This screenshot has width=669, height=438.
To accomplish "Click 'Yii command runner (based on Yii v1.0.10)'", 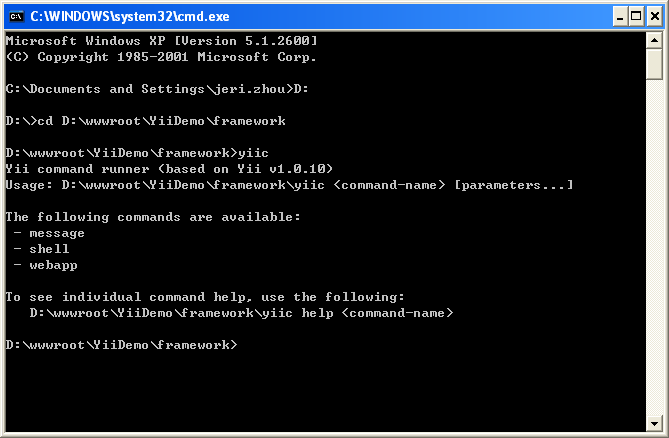I will click(x=169, y=169).
